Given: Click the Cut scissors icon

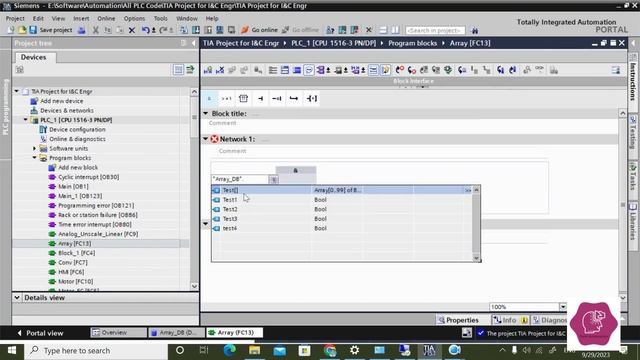Looking at the screenshot, I should [96, 30].
